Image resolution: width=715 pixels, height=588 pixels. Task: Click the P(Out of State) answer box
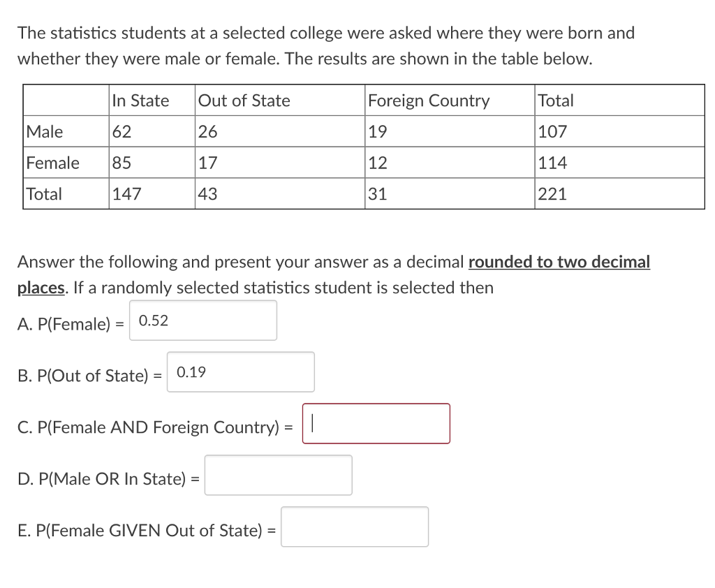click(x=240, y=372)
